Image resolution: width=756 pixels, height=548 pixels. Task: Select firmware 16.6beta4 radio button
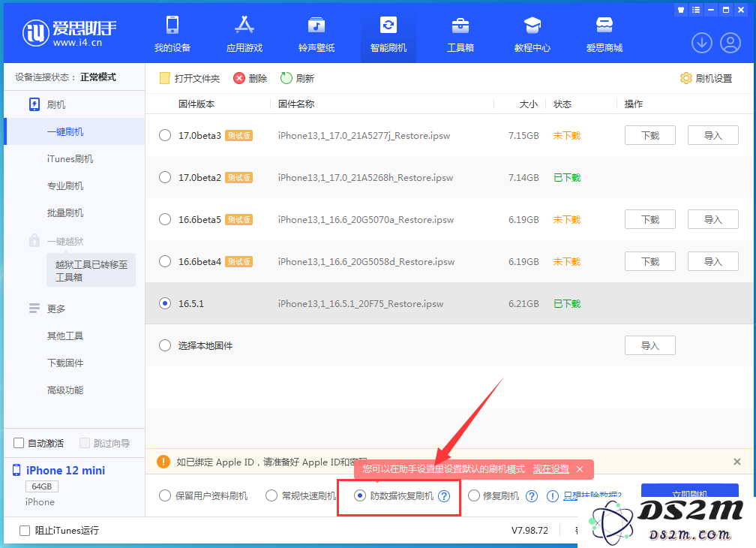tap(165, 261)
